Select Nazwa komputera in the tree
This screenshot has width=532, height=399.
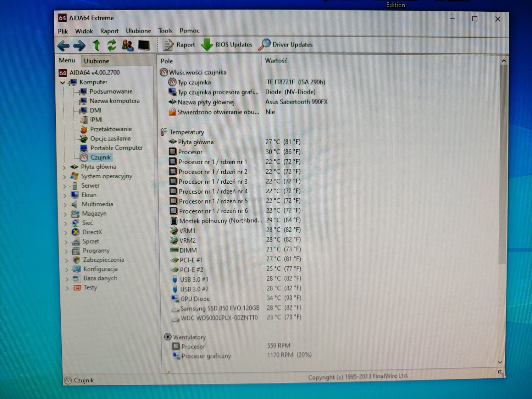(110, 101)
